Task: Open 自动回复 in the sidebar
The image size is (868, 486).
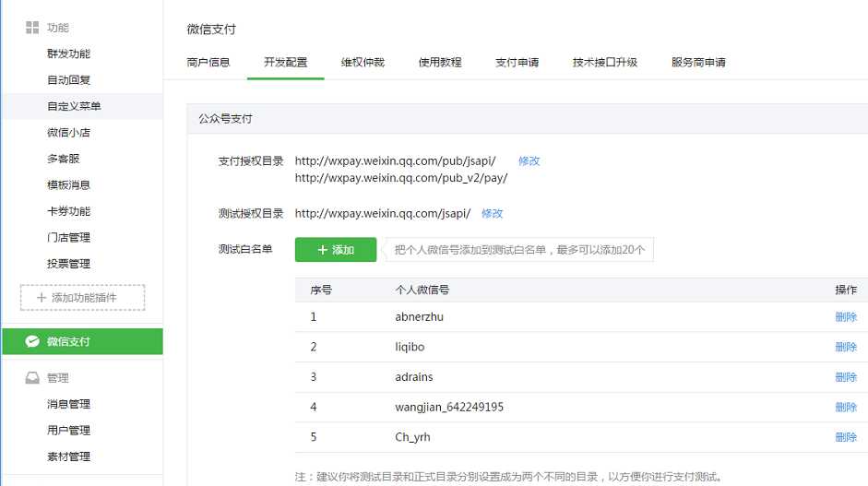Action: (x=68, y=79)
